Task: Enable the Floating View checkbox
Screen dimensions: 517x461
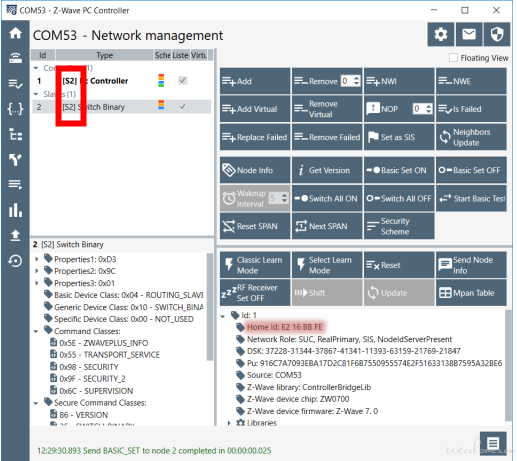Action: pyautogui.click(x=453, y=58)
